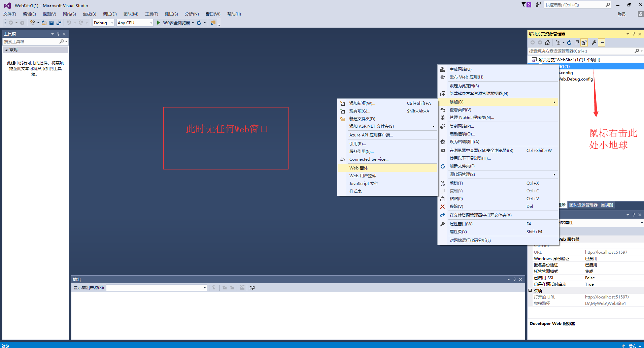
Task: Click the Undo icon on the toolbar
Action: point(69,23)
